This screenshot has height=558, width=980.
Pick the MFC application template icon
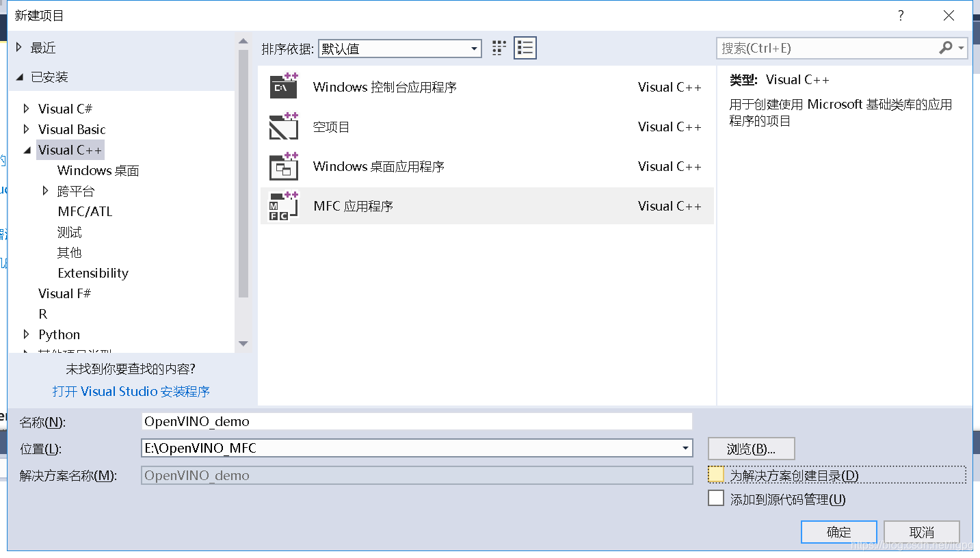coord(284,206)
